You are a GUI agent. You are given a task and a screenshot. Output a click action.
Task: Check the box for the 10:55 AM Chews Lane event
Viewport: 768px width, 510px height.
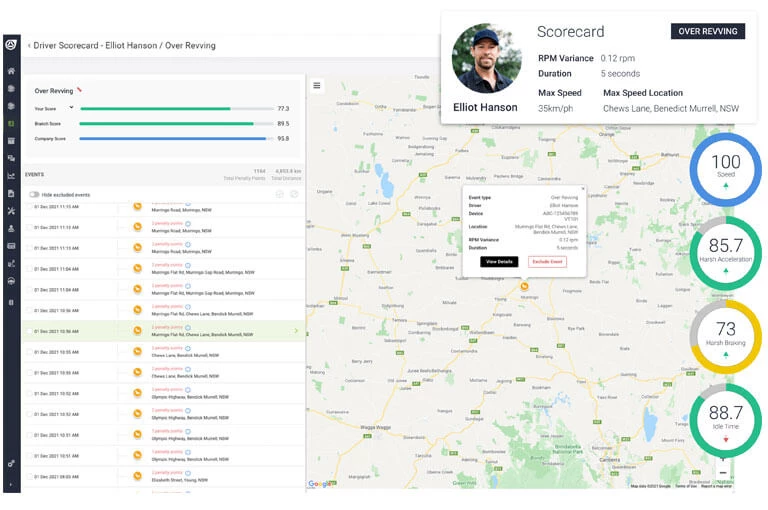click(30, 352)
